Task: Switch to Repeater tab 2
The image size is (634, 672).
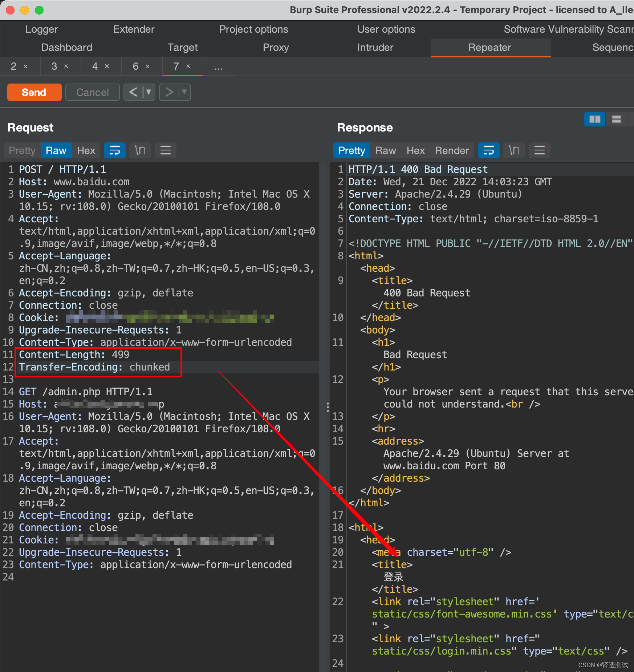Action: (14, 66)
